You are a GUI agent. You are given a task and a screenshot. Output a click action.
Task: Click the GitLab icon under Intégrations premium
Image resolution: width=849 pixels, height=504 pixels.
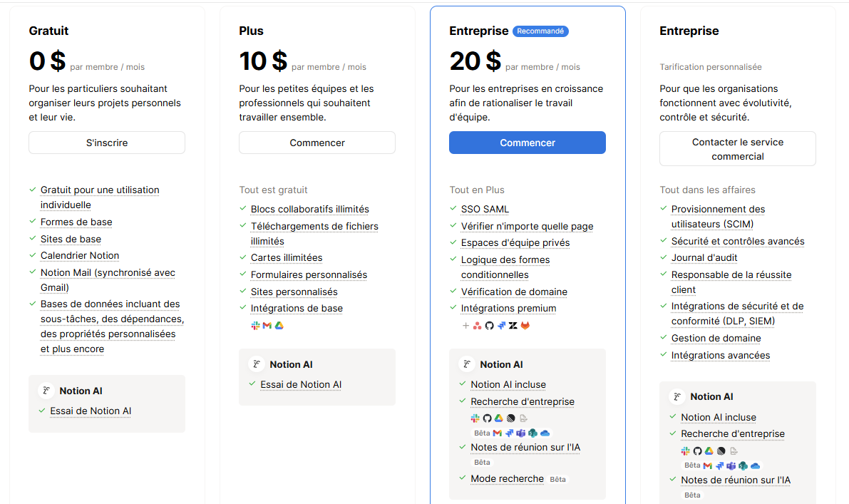(525, 326)
